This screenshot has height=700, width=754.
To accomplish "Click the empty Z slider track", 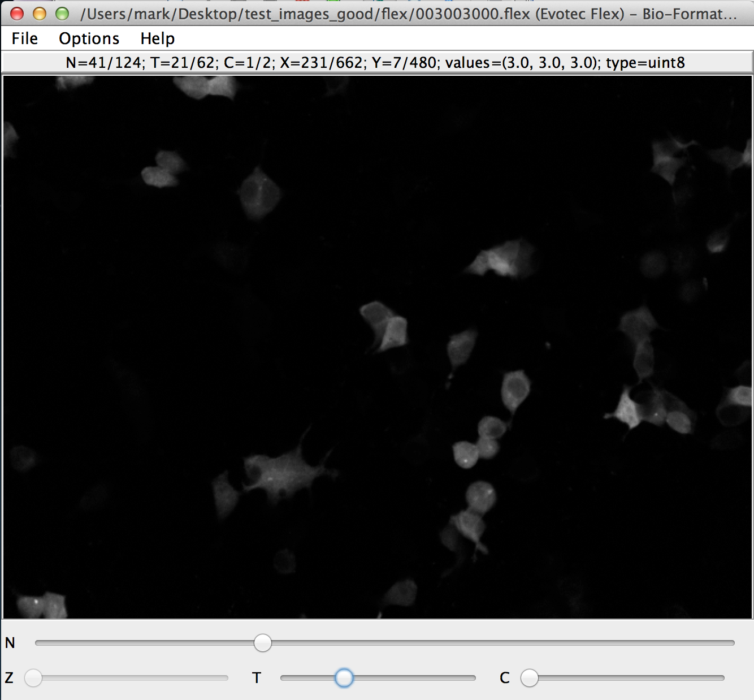I will point(136,677).
